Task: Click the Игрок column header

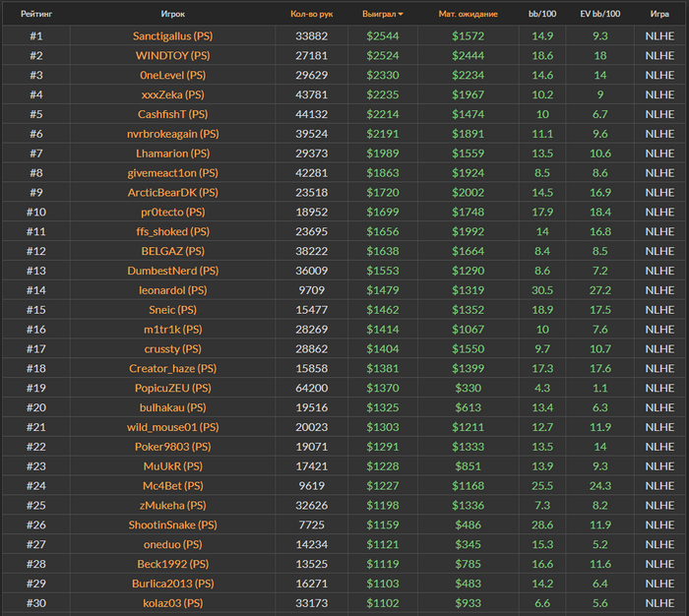Action: pyautogui.click(x=172, y=15)
